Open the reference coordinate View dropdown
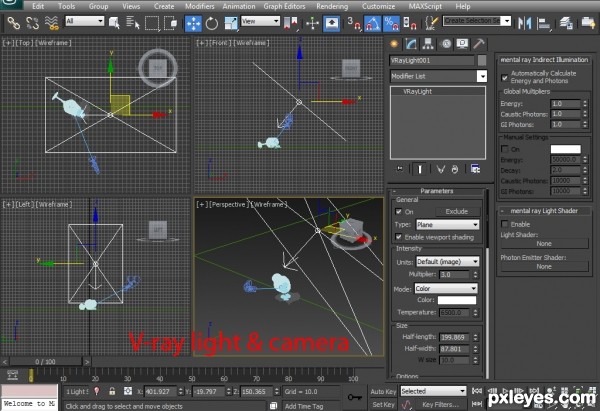600x411 pixels. (x=260, y=21)
